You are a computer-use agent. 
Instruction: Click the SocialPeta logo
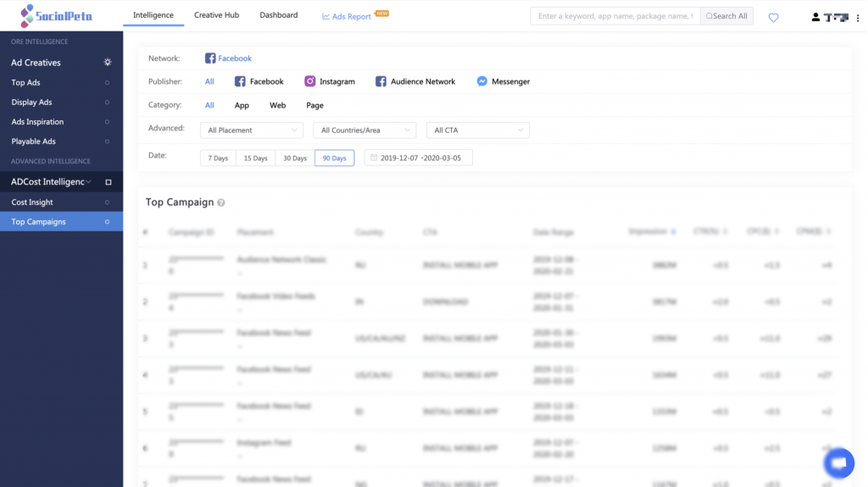[x=56, y=15]
